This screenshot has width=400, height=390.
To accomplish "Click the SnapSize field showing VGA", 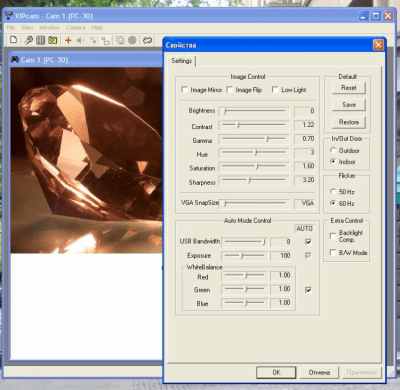I will click(304, 203).
